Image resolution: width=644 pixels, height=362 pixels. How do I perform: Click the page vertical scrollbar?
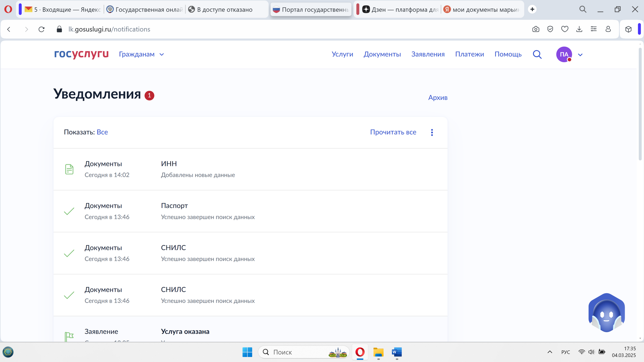coord(640,104)
